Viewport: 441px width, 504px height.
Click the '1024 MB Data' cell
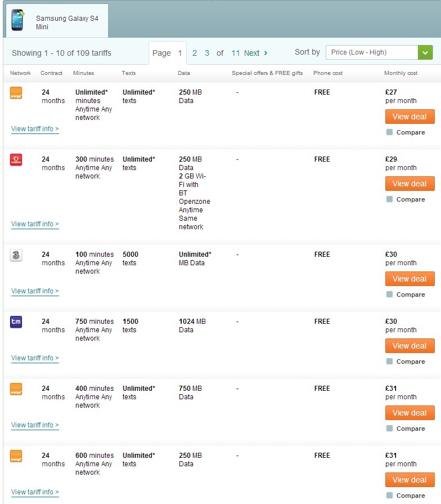pos(192,325)
